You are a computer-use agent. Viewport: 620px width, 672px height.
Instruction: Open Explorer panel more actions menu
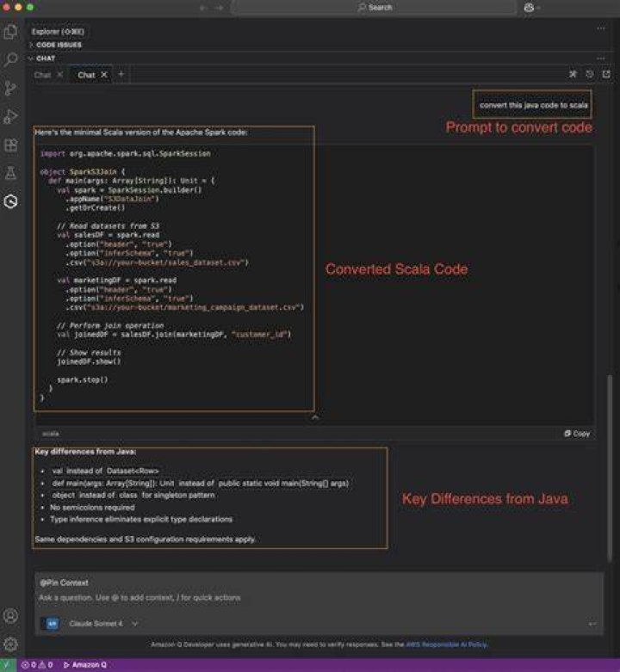[x=601, y=28]
